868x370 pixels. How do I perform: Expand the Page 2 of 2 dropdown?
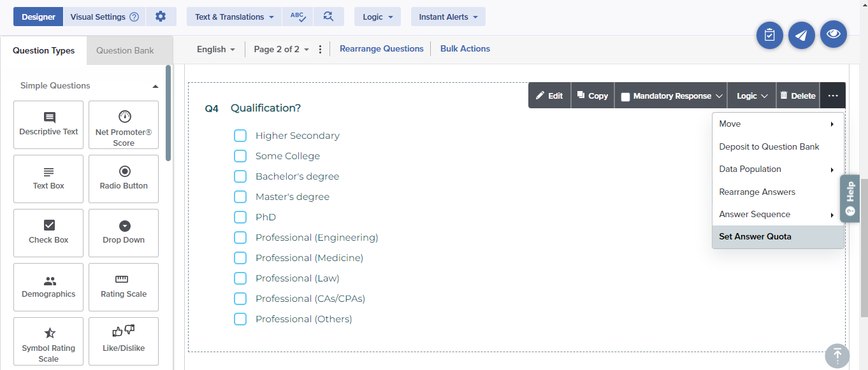281,49
